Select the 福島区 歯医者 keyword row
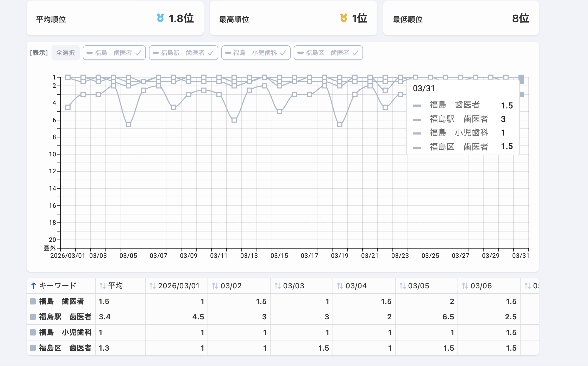588x366 pixels. tap(65, 348)
